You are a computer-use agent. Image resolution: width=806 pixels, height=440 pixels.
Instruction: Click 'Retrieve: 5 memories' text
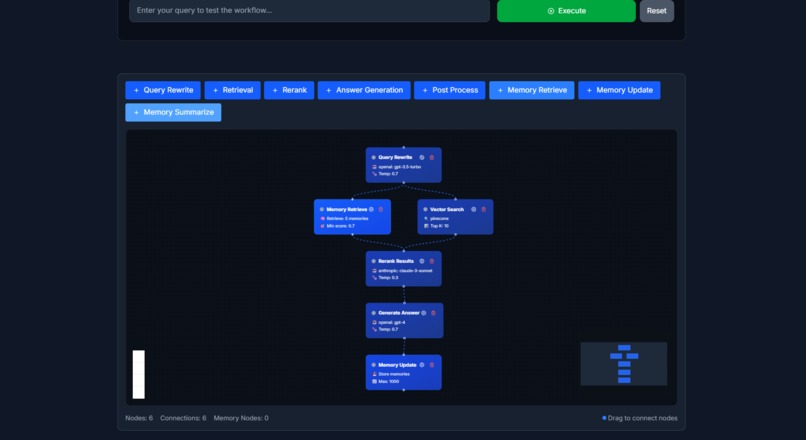coord(347,218)
